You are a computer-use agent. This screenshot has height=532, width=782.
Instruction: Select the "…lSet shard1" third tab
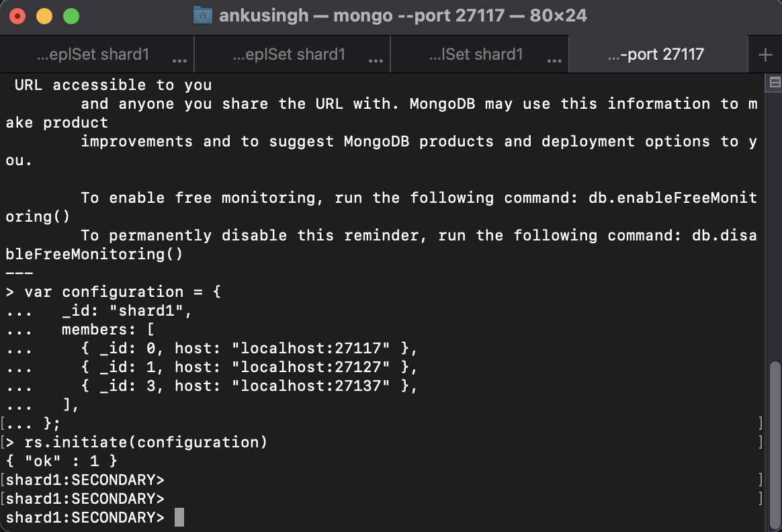coord(476,54)
